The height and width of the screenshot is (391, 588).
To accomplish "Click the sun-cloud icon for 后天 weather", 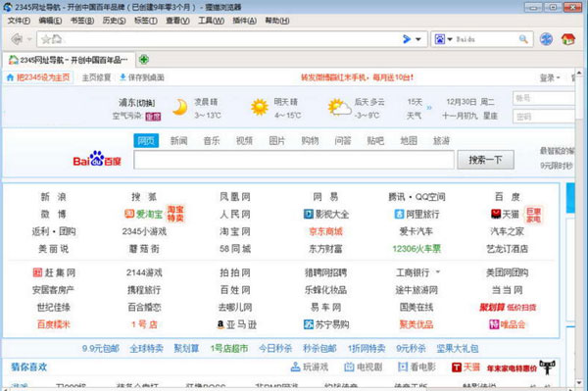I will click(x=339, y=108).
